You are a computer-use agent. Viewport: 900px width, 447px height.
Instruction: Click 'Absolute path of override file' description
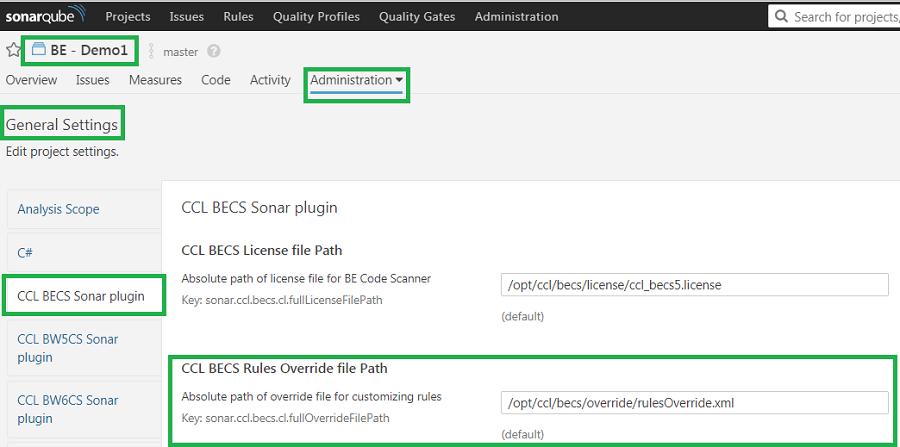312,397
